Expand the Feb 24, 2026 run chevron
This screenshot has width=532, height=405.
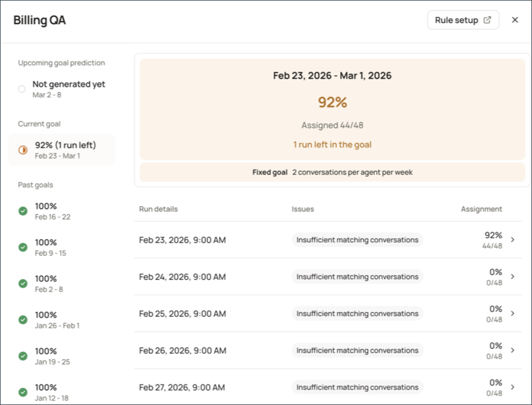[513, 277]
